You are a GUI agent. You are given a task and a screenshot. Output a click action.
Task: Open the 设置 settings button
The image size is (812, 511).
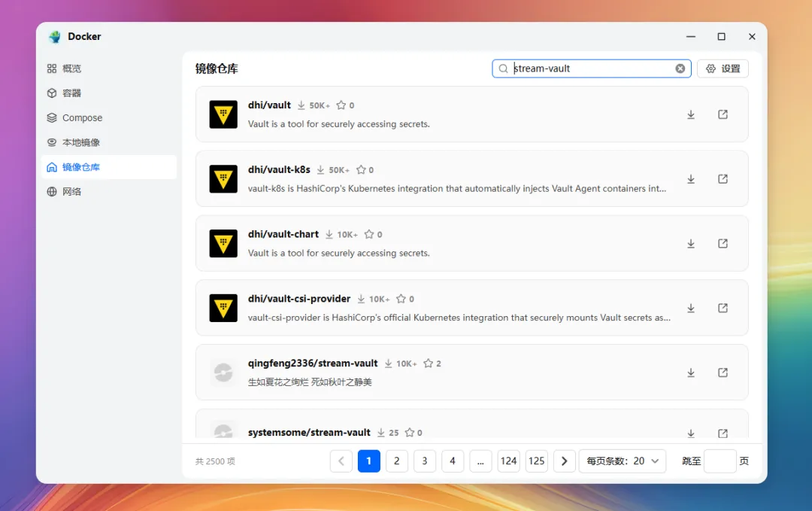(x=723, y=68)
